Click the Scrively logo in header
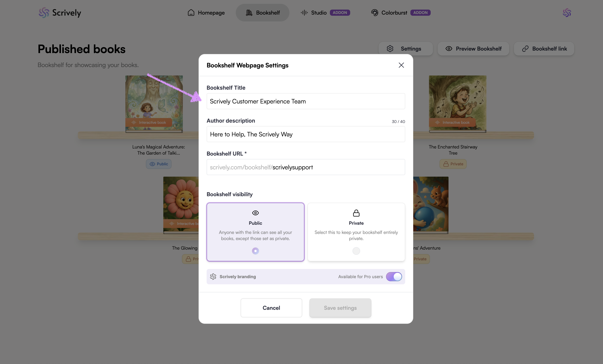Viewport: 603px width, 364px height. point(60,13)
